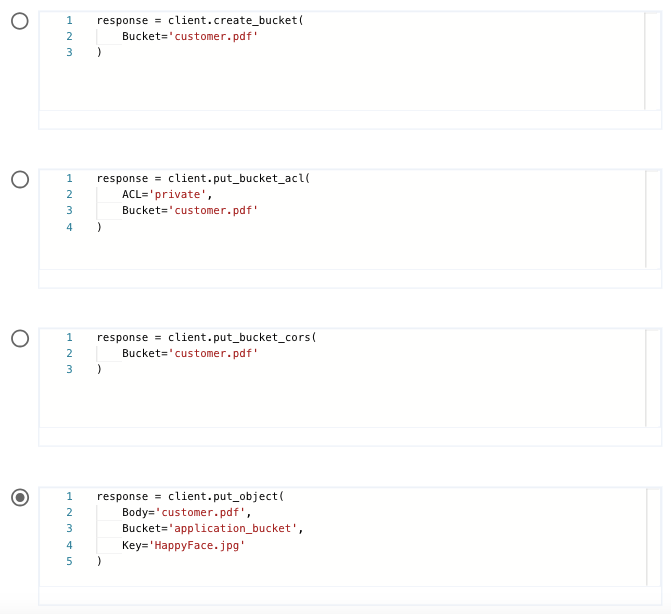Click line number 4 in put_bucket_acl block

coord(69,227)
